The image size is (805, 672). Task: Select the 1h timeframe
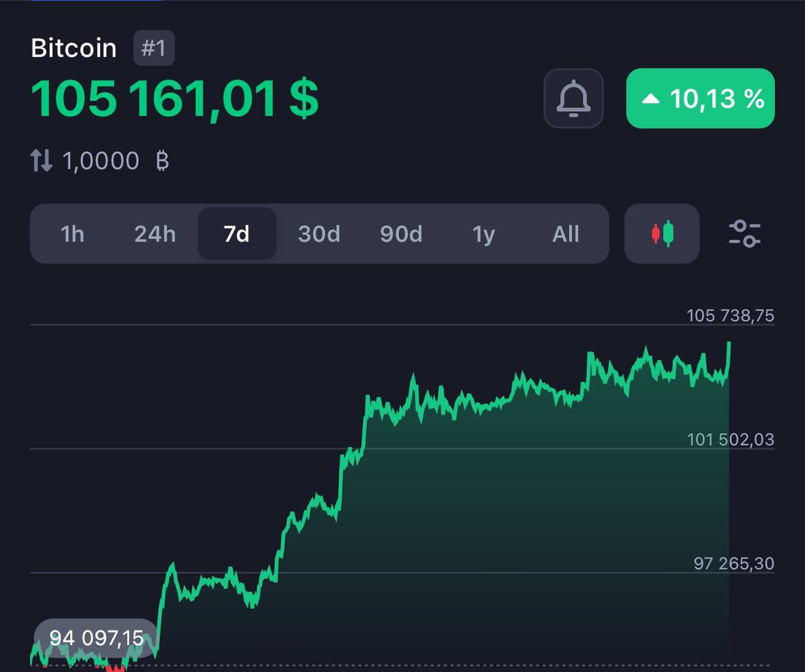(x=72, y=234)
